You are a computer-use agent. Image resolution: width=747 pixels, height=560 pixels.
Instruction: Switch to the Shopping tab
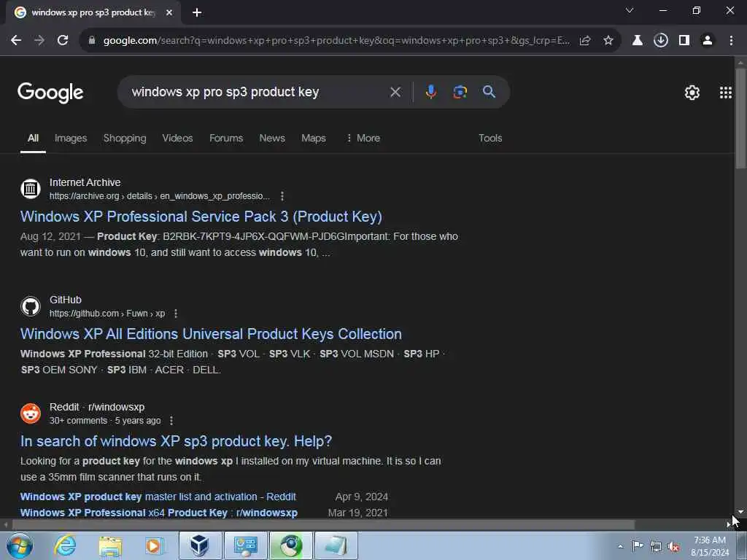pyautogui.click(x=125, y=138)
